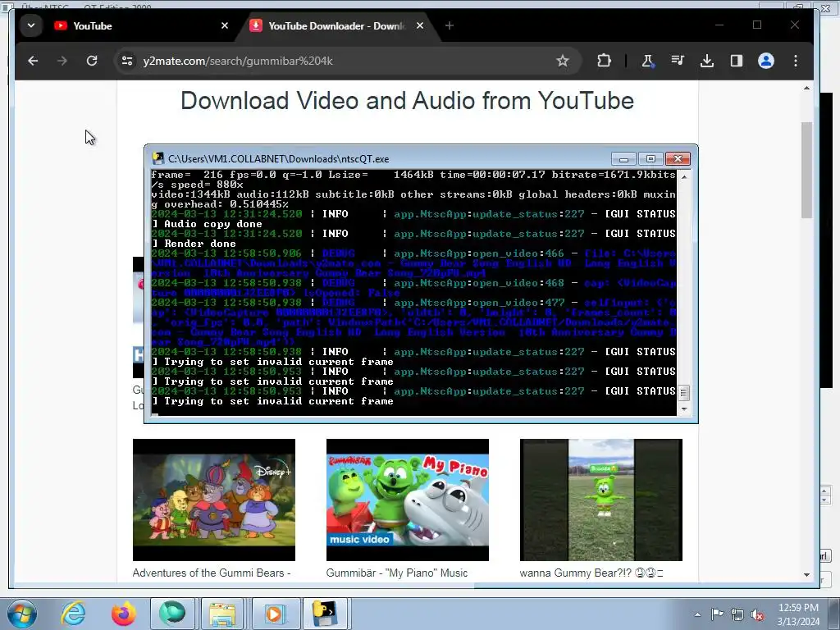Open the green globe taskbar app
The image size is (840, 630).
[172, 614]
